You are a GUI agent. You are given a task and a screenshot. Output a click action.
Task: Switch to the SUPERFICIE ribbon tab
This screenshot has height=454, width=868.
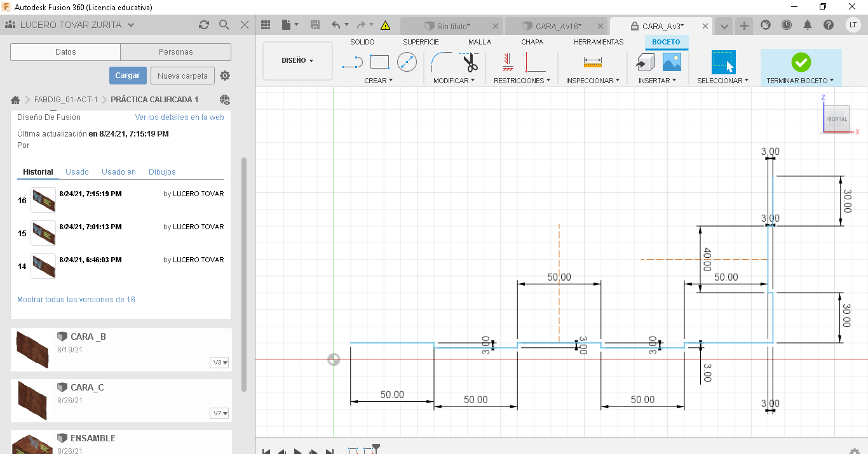coord(421,42)
